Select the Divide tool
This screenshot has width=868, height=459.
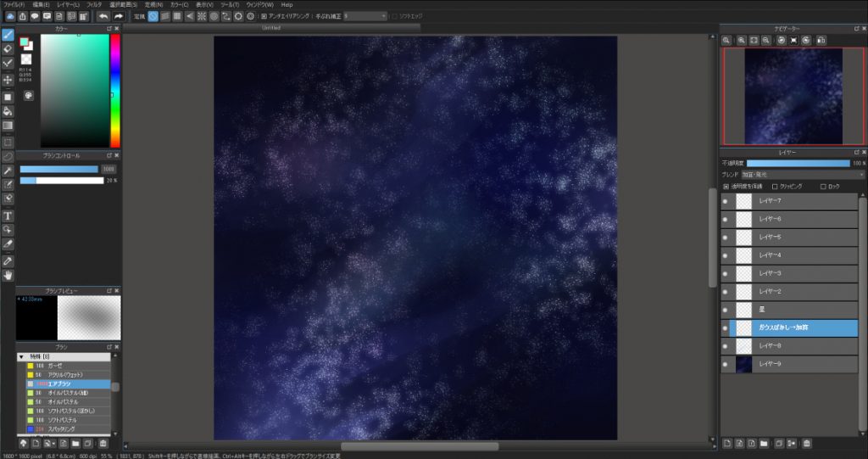[x=8, y=243]
